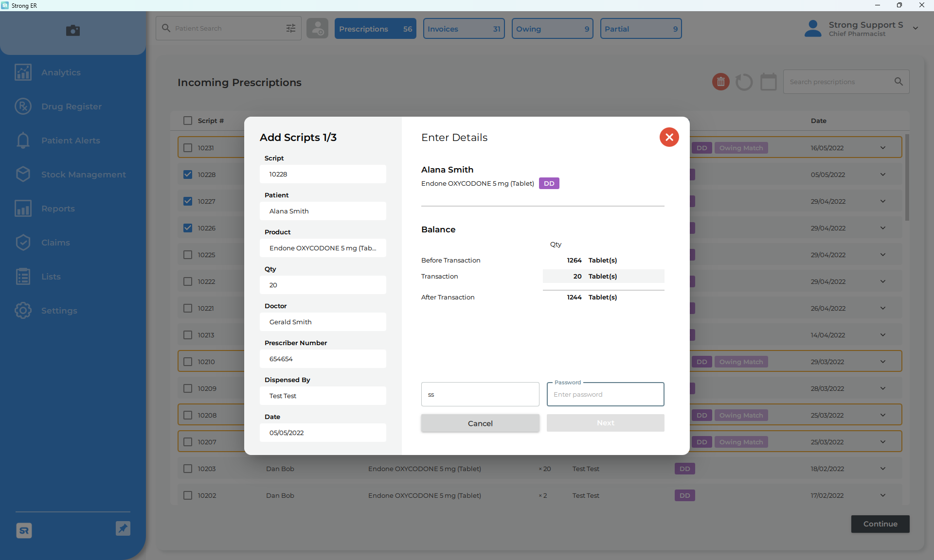Select the Script # header checkbox
The width and height of the screenshot is (934, 560).
click(x=188, y=121)
